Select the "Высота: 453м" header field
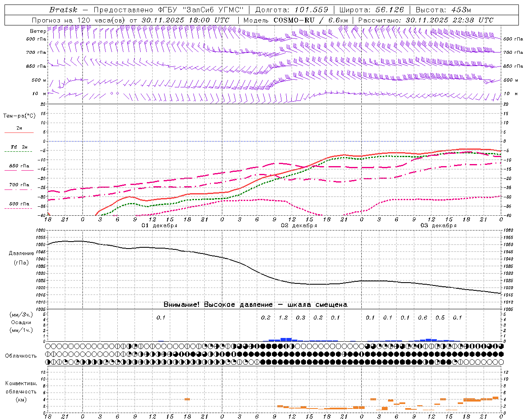The width and height of the screenshot is (525, 420). [443, 10]
